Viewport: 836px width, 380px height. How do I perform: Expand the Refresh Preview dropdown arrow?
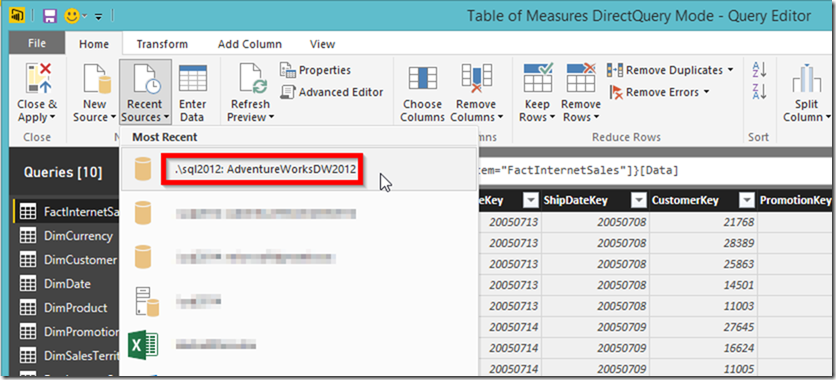tap(272, 118)
